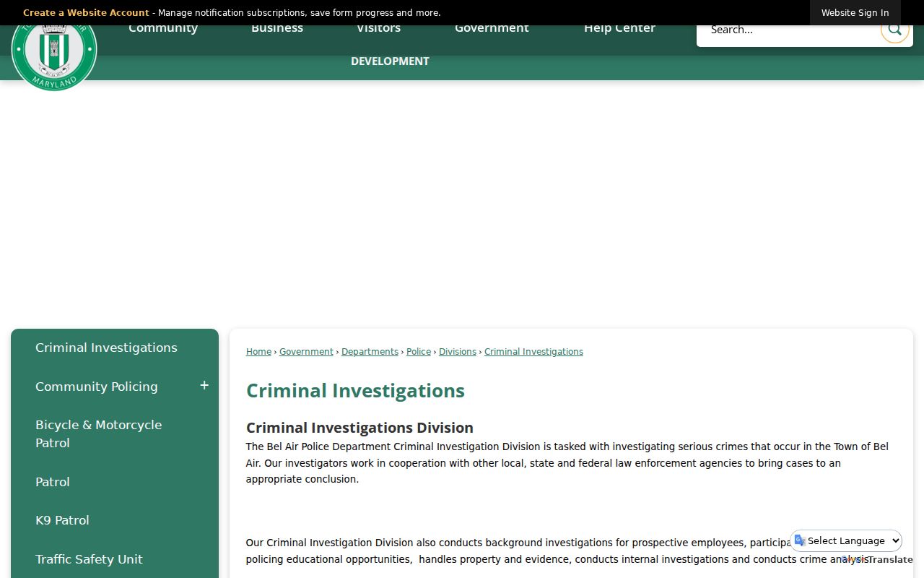
Task: Click Create a Website Account link
Action: click(x=86, y=13)
